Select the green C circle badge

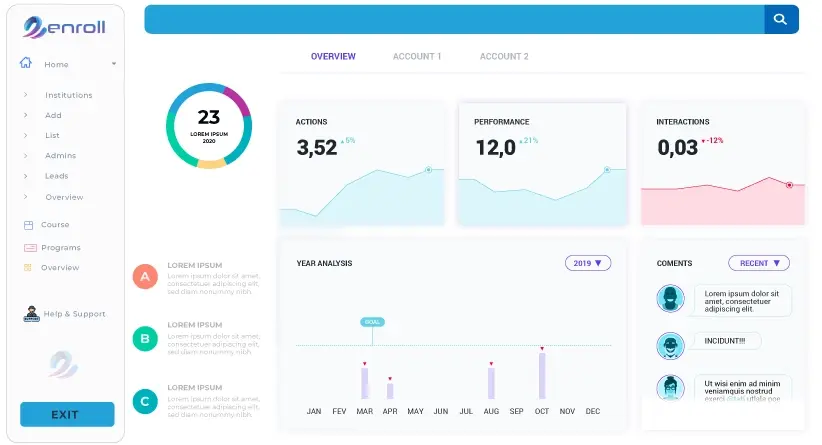(x=145, y=402)
